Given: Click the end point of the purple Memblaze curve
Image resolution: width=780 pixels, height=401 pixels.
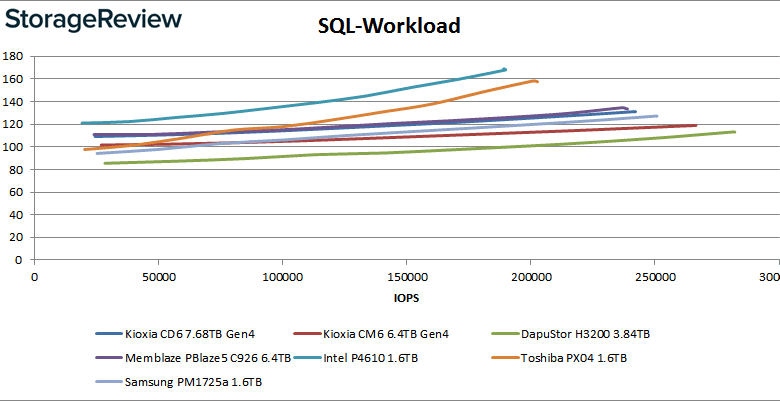Looking at the screenshot, I should point(627,108).
